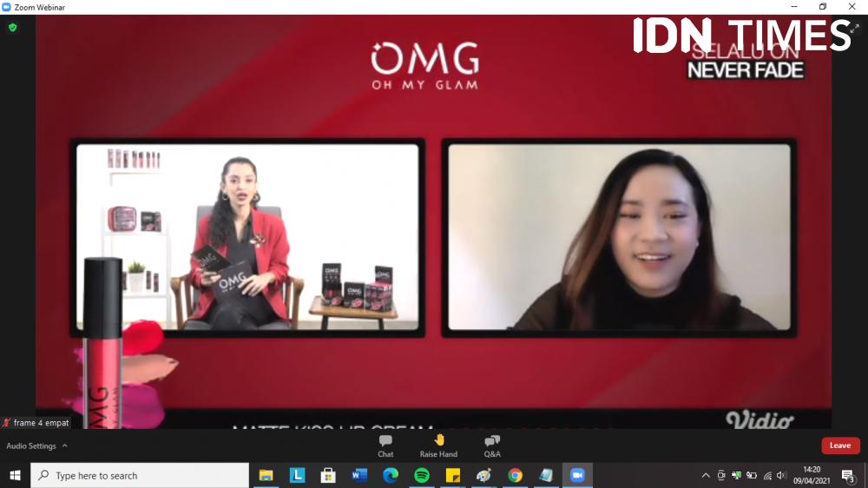
Task: Open the volume speaker tray icon
Action: click(x=781, y=475)
